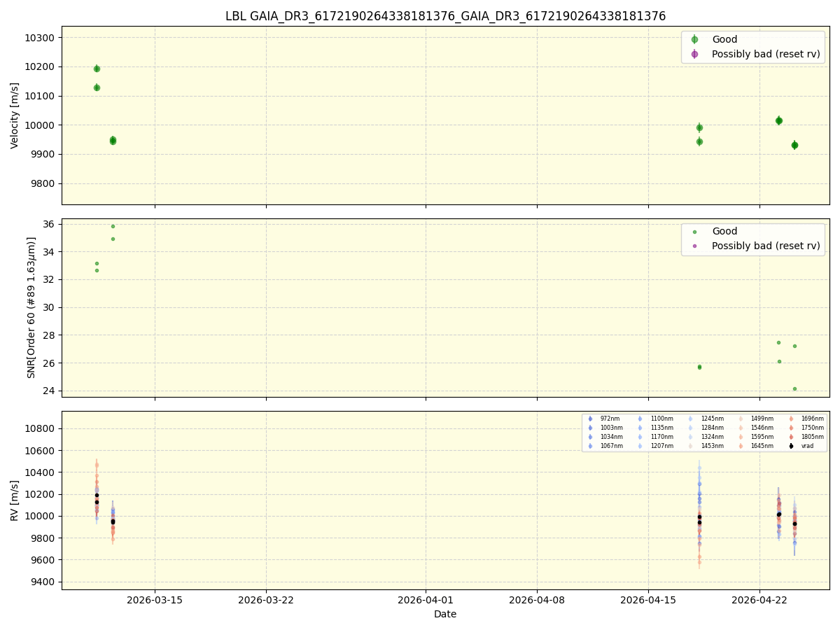Image resolution: width=840 pixels, height=630 pixels.
Task: Click the 2026-04-08 date tick label
Action: click(x=537, y=599)
